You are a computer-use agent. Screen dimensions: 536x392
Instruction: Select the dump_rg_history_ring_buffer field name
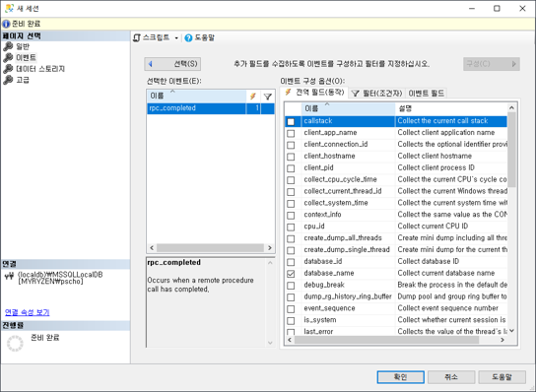(x=348, y=296)
